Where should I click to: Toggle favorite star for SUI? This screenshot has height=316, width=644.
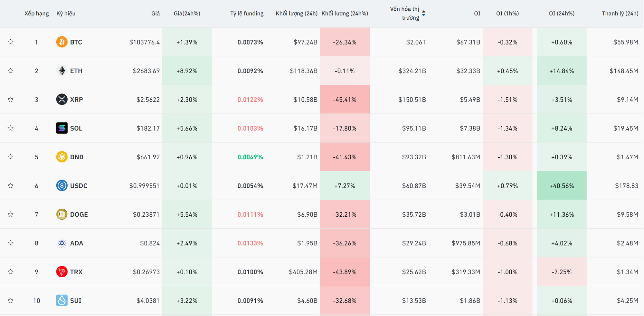pyautogui.click(x=11, y=300)
